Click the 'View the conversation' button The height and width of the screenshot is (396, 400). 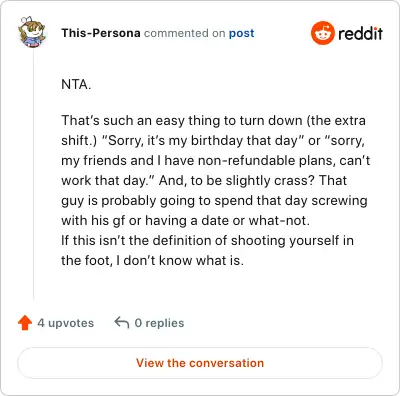pyautogui.click(x=200, y=363)
